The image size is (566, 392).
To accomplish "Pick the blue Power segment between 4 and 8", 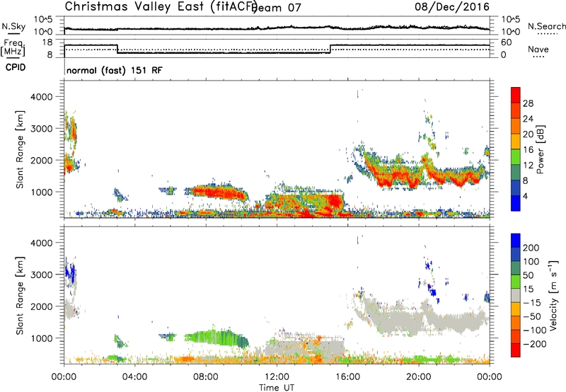I will (516, 188).
